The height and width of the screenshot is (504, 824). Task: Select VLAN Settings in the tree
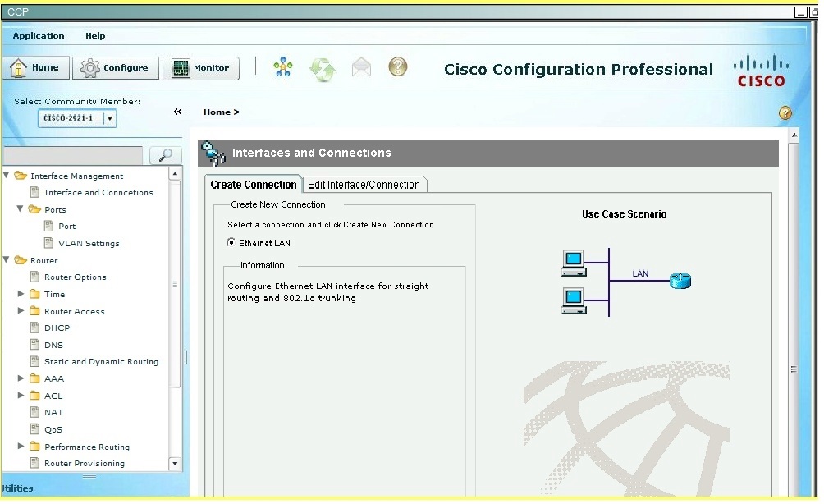coord(89,243)
